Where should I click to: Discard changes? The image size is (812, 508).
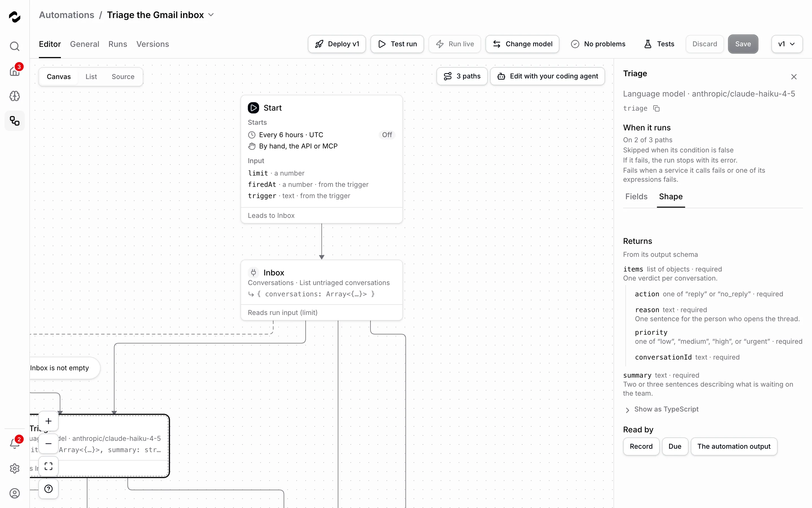[x=705, y=44]
